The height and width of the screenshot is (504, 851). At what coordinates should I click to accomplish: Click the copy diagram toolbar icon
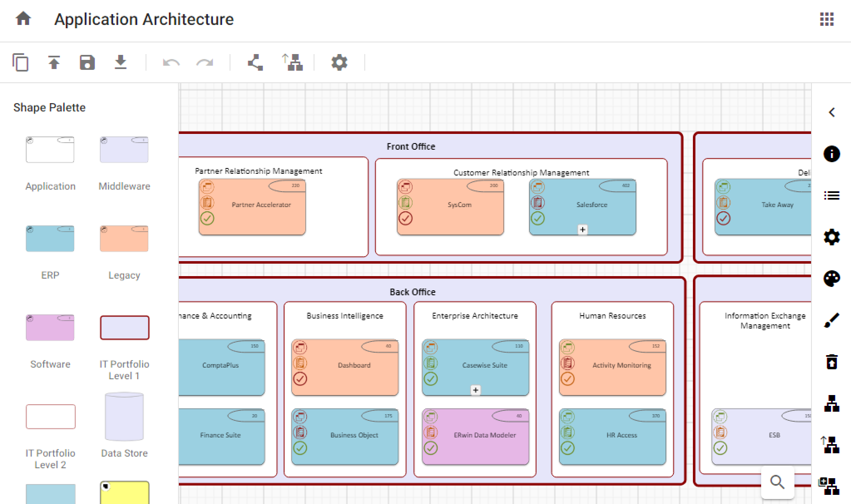click(20, 63)
